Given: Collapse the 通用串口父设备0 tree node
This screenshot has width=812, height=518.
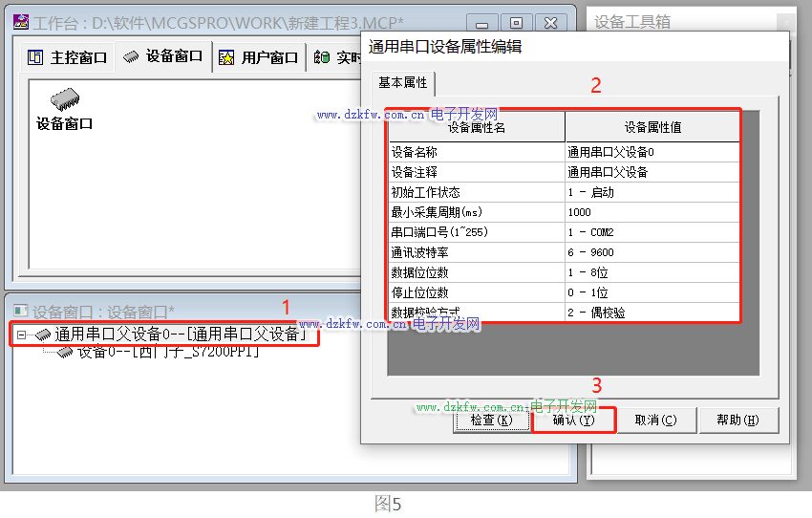Looking at the screenshot, I should (21, 335).
